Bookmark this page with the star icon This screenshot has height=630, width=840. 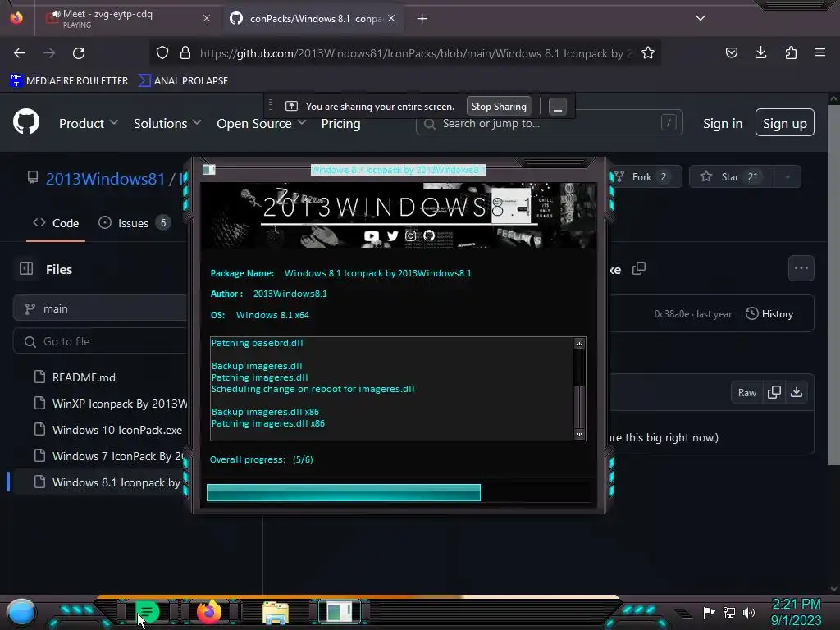(648, 53)
